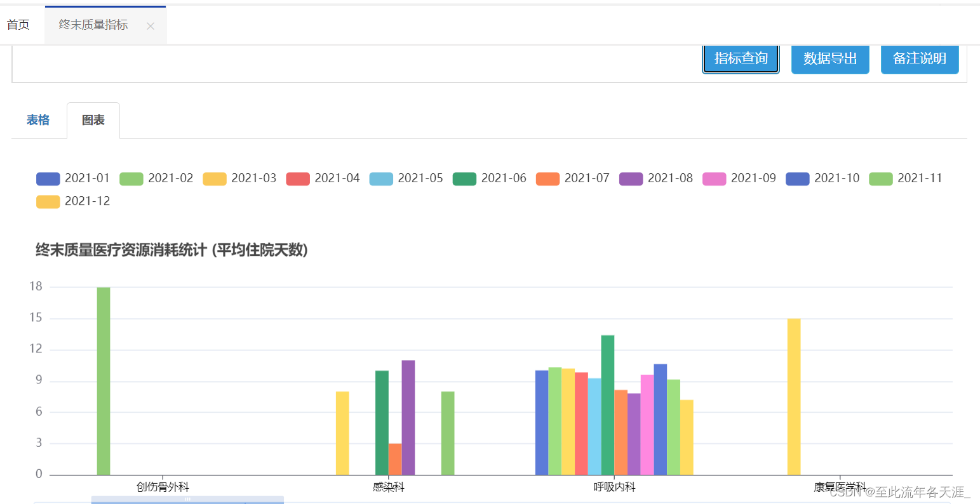The image size is (980, 504).
Task: Toggle the 2021-07 legend series
Action: tap(572, 178)
